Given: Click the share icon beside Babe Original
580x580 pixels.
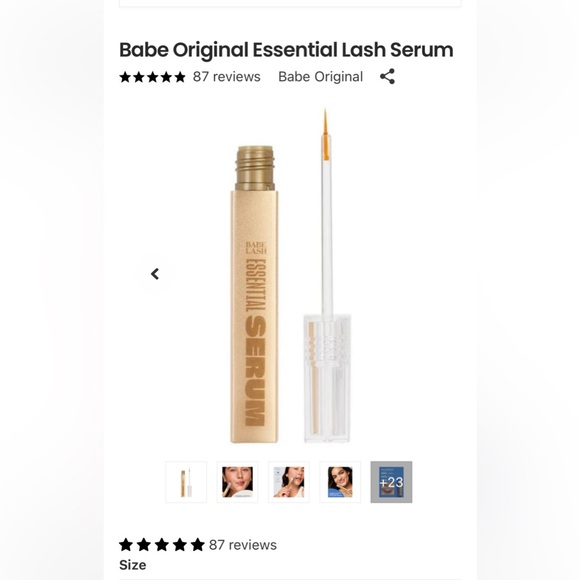Looking at the screenshot, I should point(387,77).
